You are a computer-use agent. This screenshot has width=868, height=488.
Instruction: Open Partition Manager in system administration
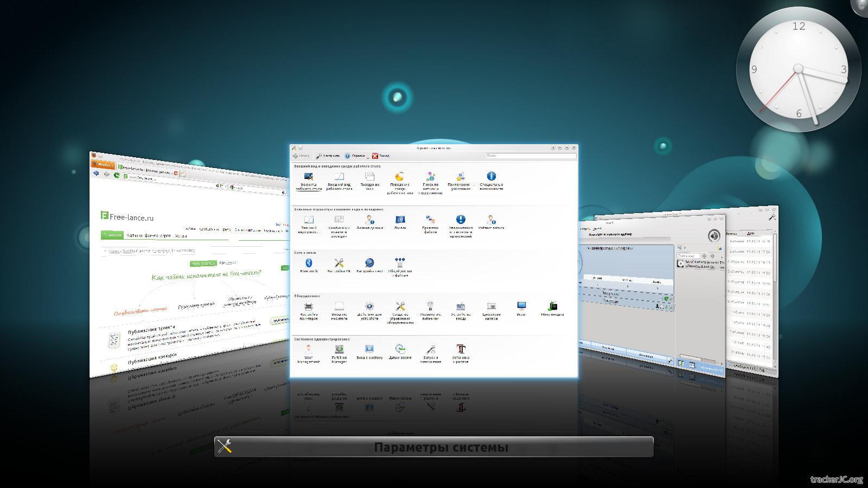point(339,350)
